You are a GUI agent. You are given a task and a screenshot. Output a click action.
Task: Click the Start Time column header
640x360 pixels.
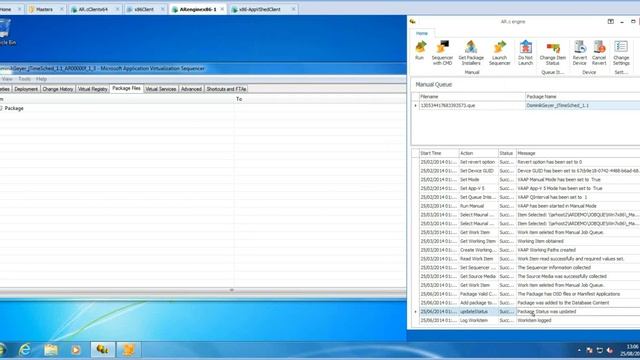439,153
